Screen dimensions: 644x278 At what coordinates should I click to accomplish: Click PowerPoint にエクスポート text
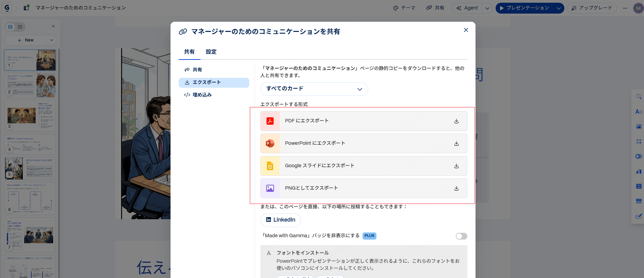(x=315, y=143)
